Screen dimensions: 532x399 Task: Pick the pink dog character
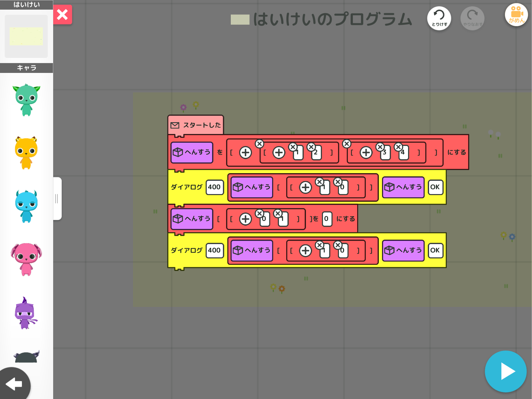point(26,259)
